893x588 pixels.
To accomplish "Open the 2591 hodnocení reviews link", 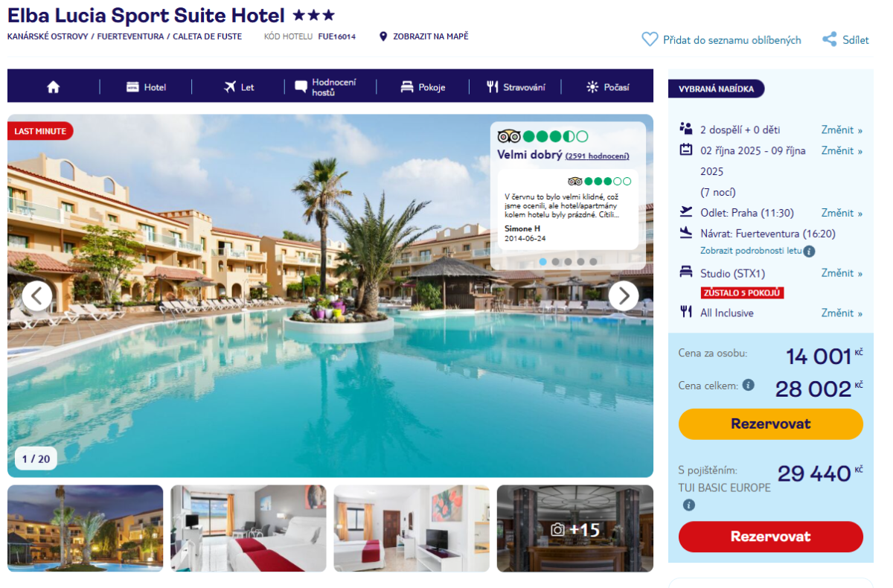I will pyautogui.click(x=597, y=156).
